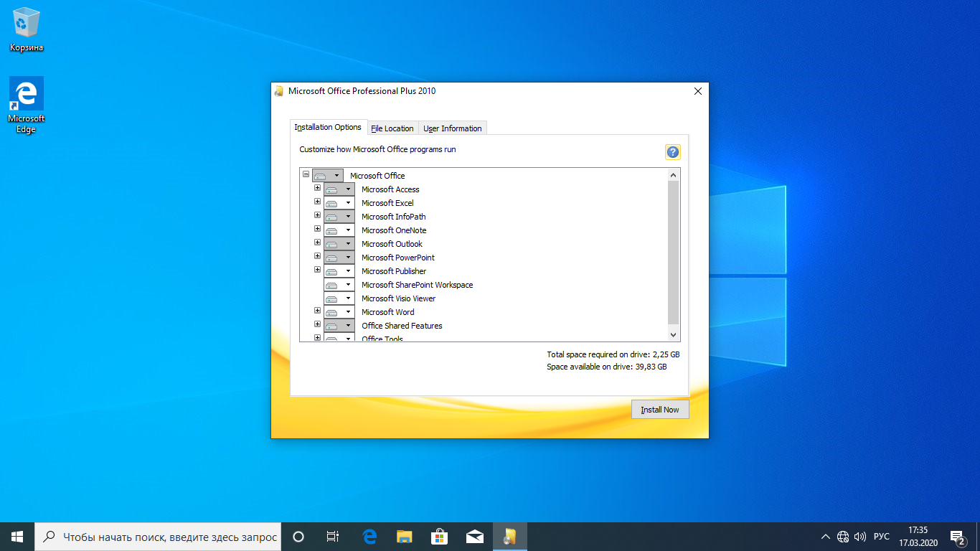Switch to the Installation Options tab
The width and height of the screenshot is (980, 551).
coord(328,127)
